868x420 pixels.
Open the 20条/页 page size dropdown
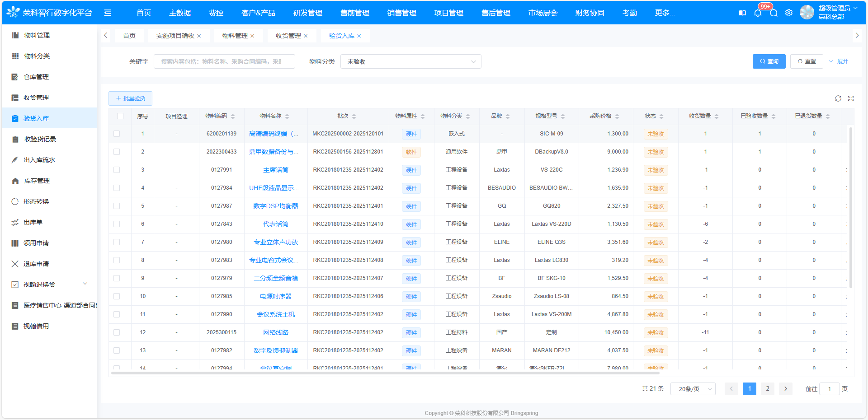(x=693, y=389)
